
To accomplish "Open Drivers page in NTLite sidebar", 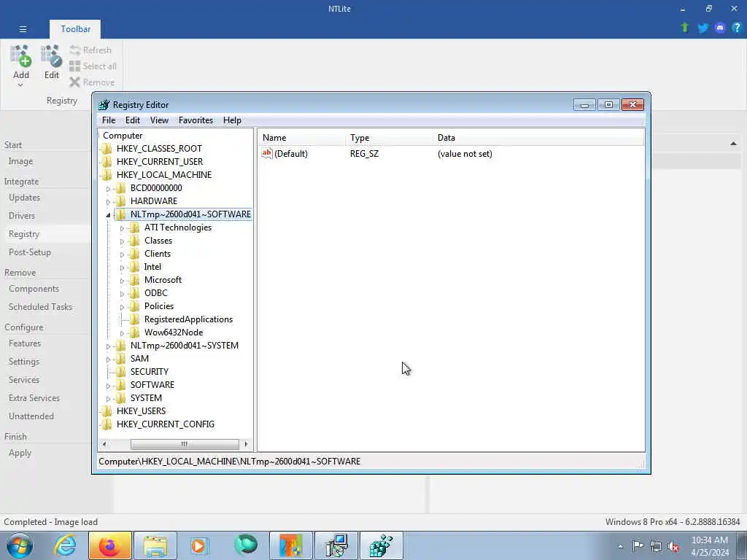I will coord(22,216).
